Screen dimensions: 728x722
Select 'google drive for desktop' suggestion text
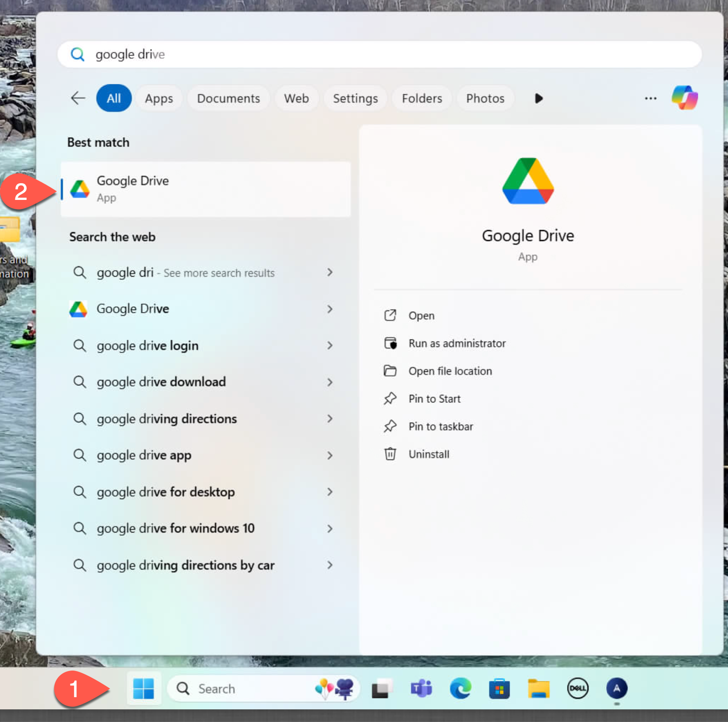click(166, 492)
